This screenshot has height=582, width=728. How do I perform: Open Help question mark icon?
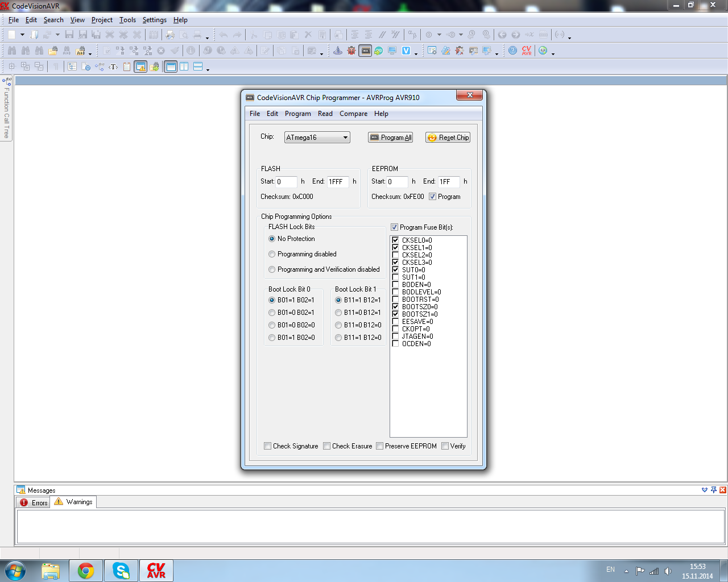pos(512,51)
